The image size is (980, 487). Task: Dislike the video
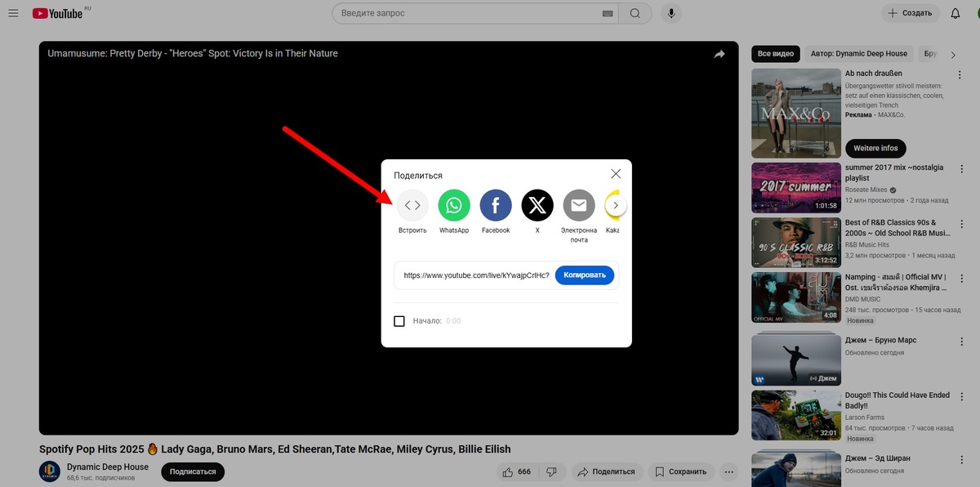(552, 471)
